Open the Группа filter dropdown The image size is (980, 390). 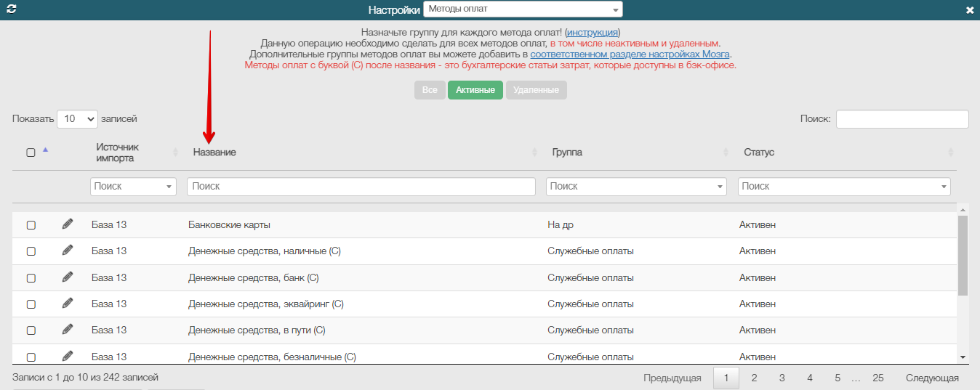pos(636,187)
